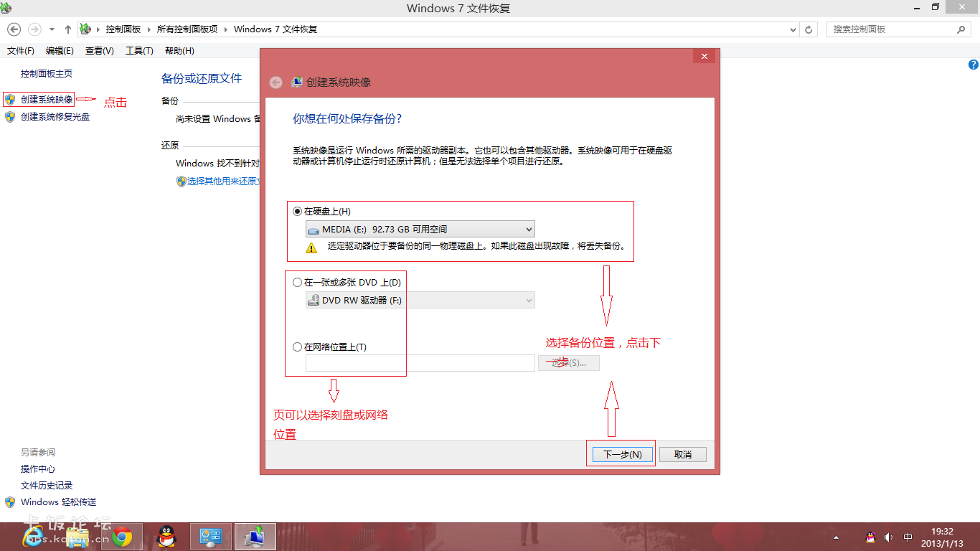Click the back arrow in the 创建系统映像 dialog
Viewport: 980px width, 551px height.
[275, 83]
